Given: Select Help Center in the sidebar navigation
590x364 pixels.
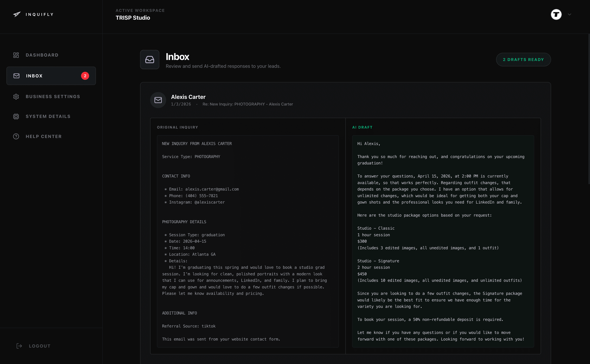Looking at the screenshot, I should click(x=44, y=136).
